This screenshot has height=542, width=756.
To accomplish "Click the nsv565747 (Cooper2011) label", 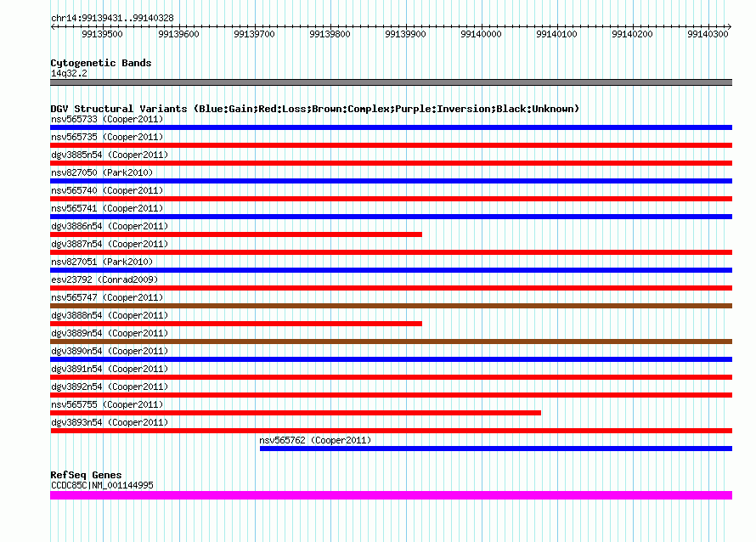I will [107, 297].
